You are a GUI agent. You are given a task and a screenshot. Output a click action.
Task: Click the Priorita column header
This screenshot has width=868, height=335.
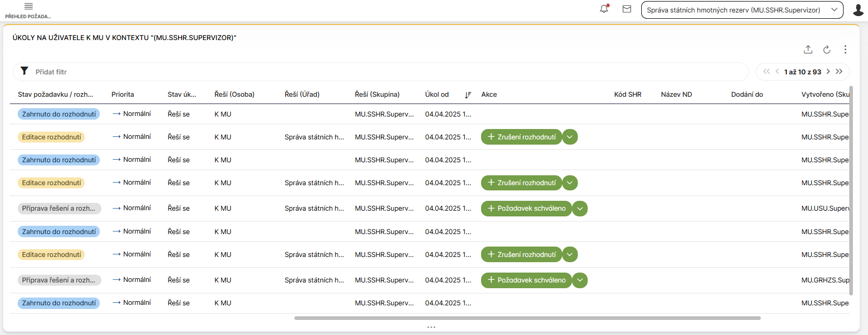click(x=123, y=95)
